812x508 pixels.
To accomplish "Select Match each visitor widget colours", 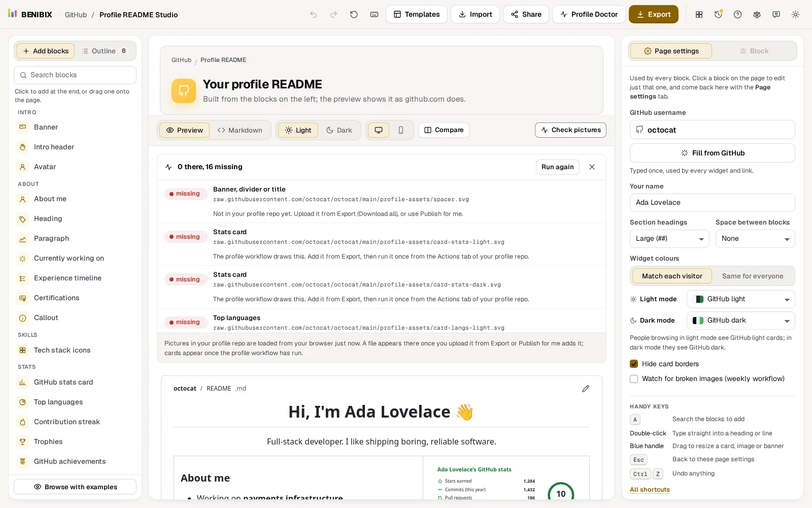I will [672, 276].
